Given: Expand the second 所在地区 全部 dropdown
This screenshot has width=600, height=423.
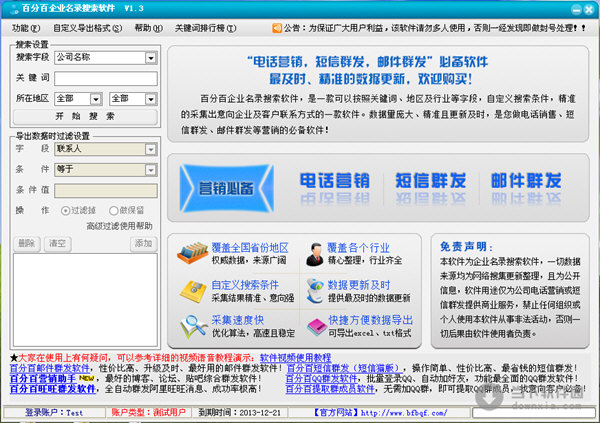Looking at the screenshot, I should pyautogui.click(x=150, y=99).
